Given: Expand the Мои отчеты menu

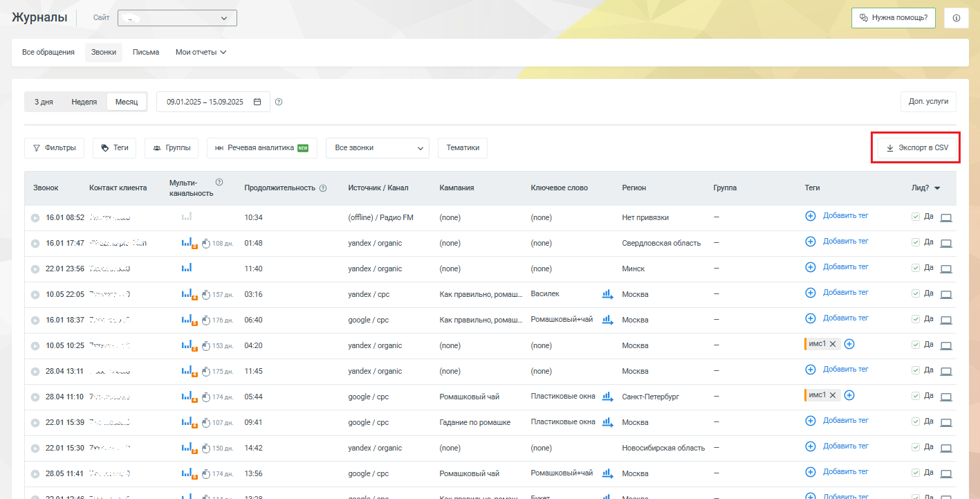Looking at the screenshot, I should pos(201,52).
